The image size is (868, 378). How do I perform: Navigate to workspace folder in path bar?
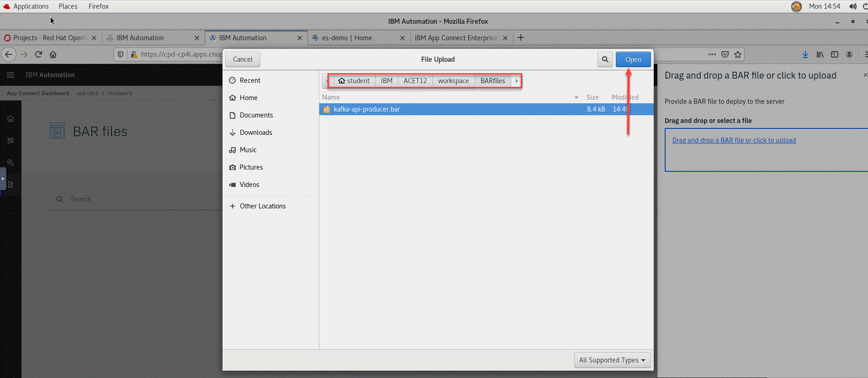[x=453, y=81]
